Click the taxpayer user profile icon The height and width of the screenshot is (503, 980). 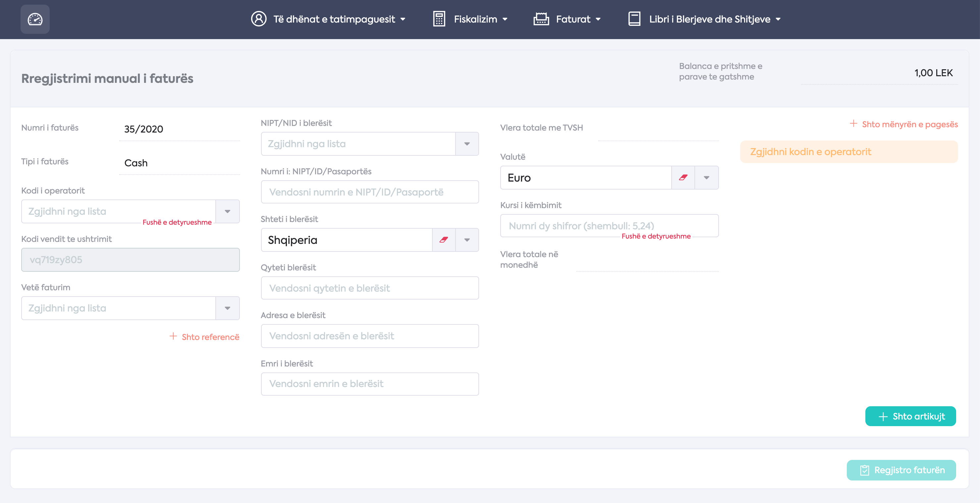(259, 19)
